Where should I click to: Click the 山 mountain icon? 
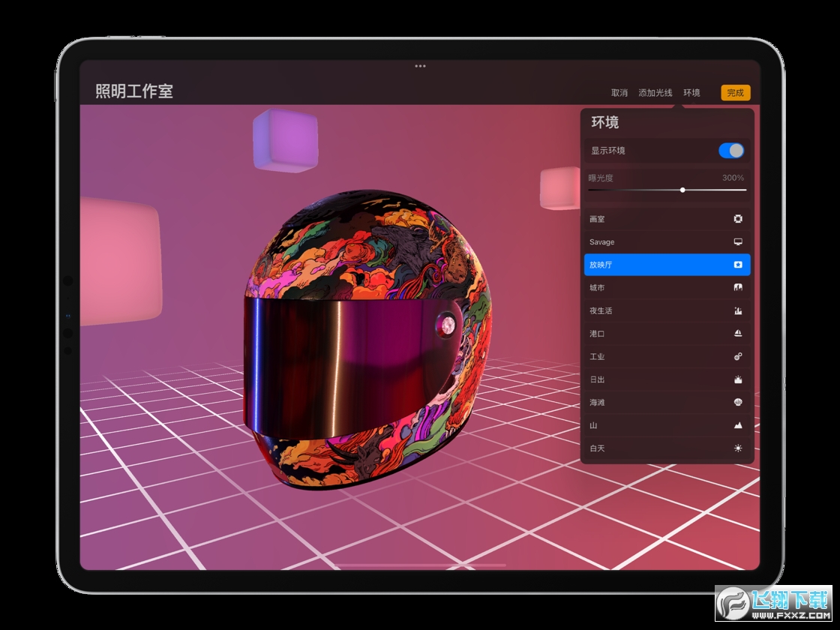[x=738, y=425]
